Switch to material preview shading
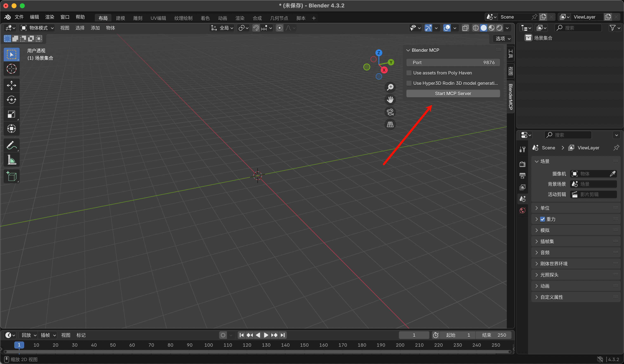This screenshot has height=364, width=624. click(x=492, y=28)
